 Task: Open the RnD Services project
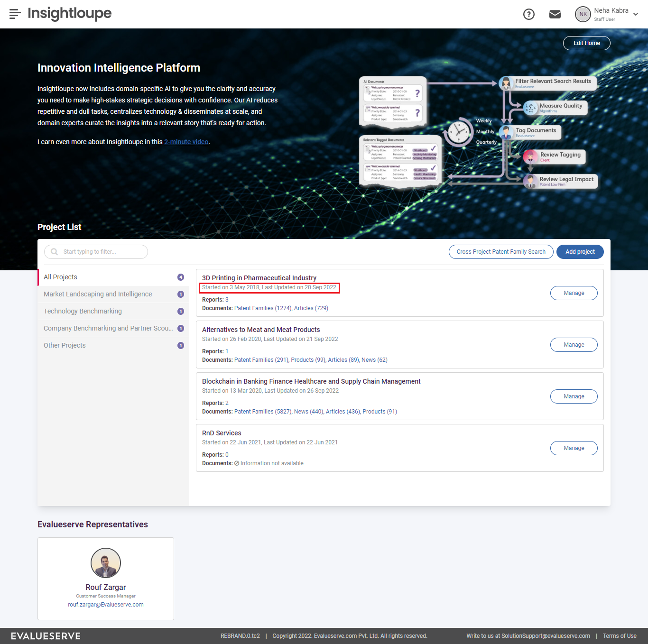click(222, 433)
